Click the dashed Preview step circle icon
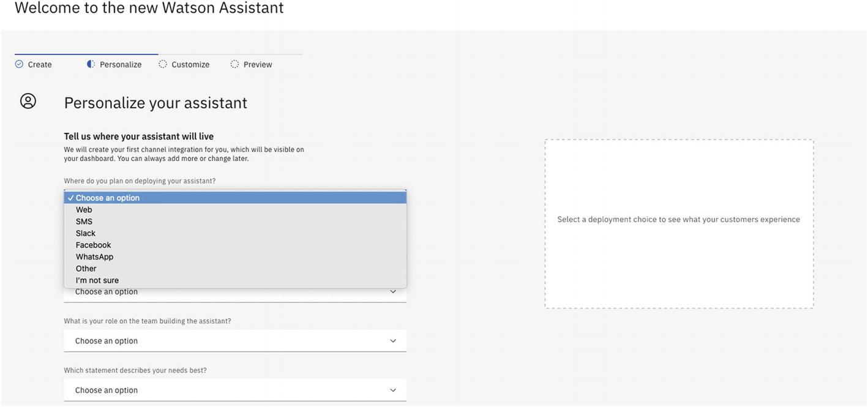Image resolution: width=868 pixels, height=407 pixels. coord(234,64)
